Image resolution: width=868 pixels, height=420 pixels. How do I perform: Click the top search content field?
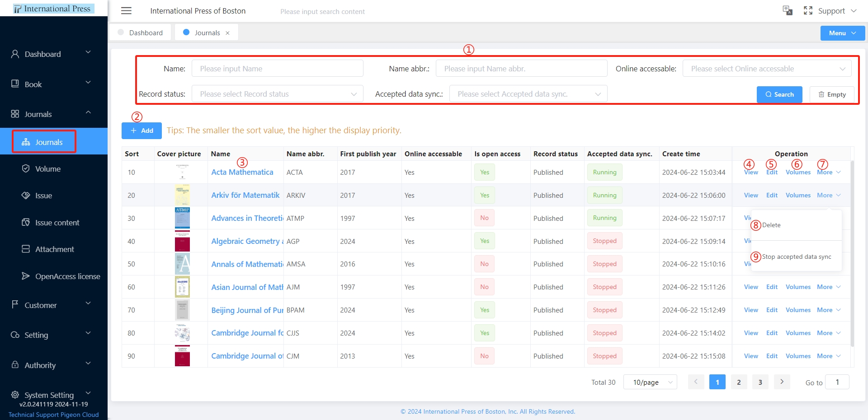pyautogui.click(x=322, y=11)
